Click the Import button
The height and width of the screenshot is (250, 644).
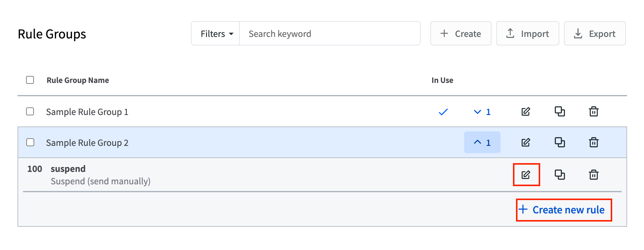(x=527, y=34)
